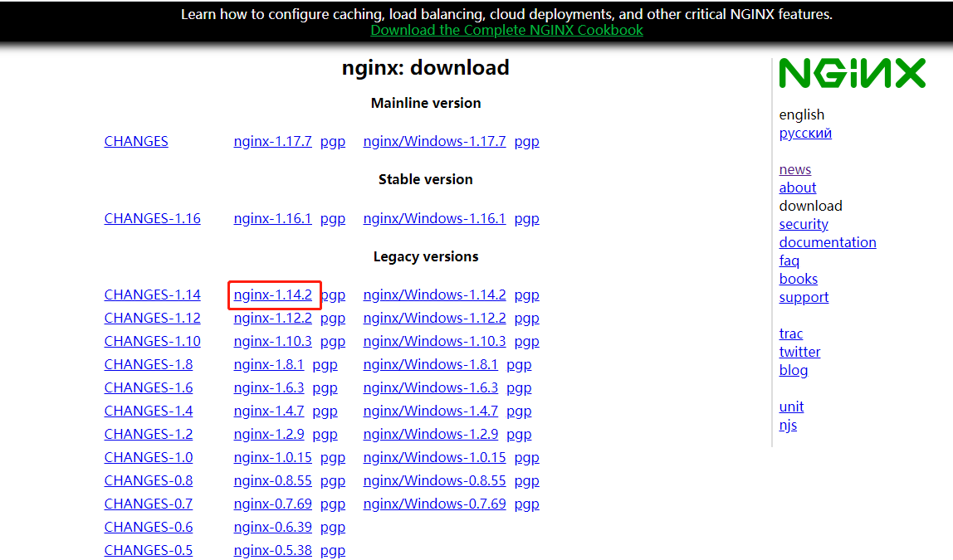Viewport: 953px width, 560px height.
Task: Download nginx-1.0.15 source
Action: 272,457
